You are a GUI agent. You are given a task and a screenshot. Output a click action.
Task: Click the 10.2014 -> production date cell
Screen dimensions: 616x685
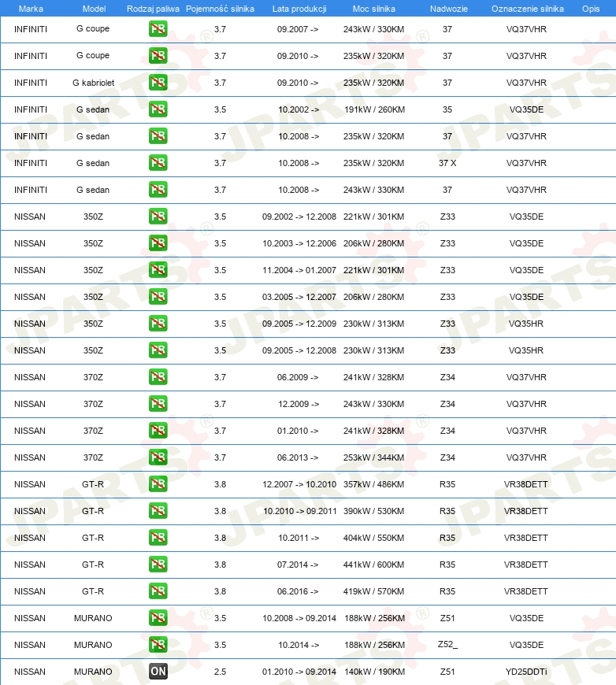tap(299, 645)
